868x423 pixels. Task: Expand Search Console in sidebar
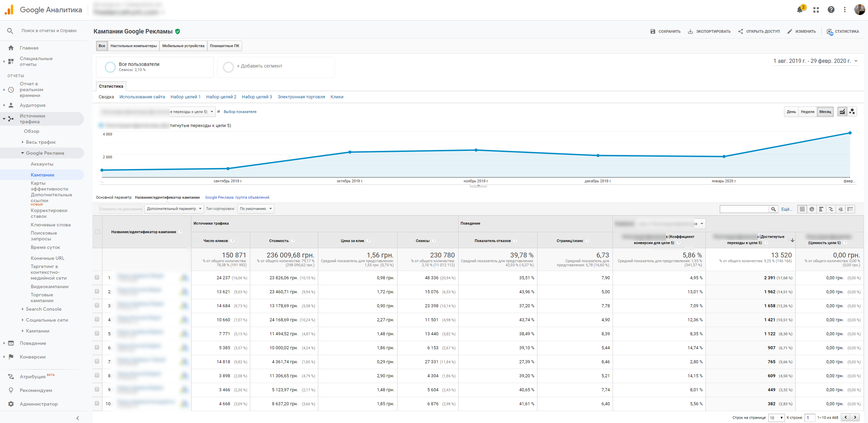43,309
